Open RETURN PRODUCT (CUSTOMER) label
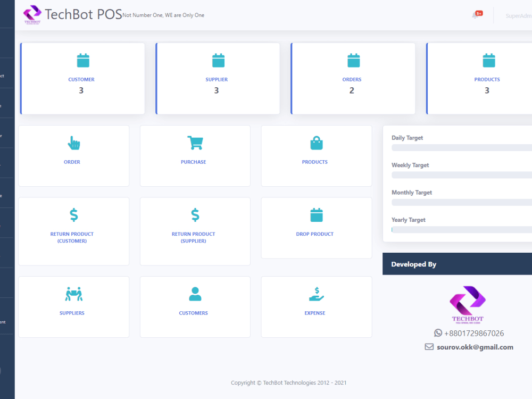 coord(72,237)
